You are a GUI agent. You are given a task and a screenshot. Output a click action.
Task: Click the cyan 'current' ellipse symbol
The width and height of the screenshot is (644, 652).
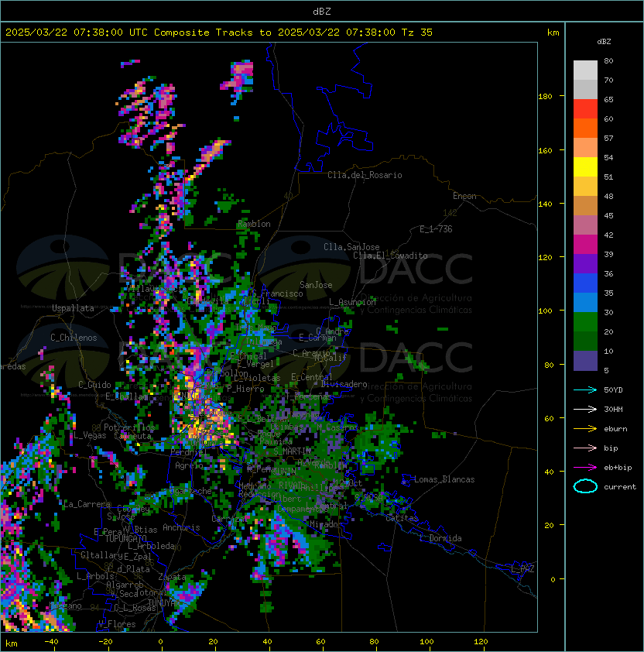(x=585, y=486)
